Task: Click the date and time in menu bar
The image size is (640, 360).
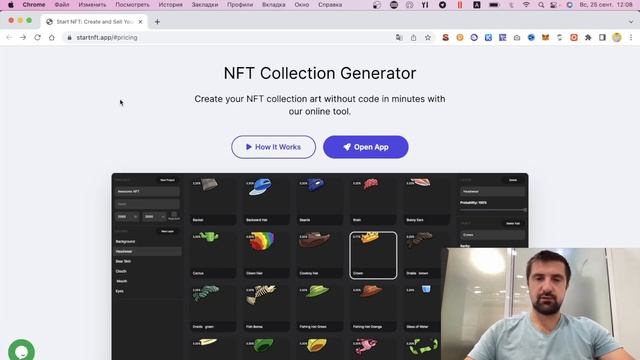Action: 606,5
